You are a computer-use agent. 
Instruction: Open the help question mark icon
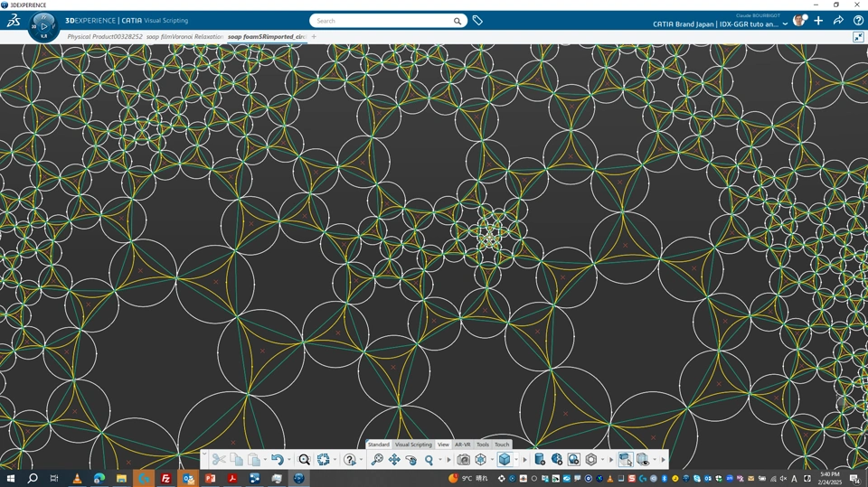pyautogui.click(x=858, y=21)
